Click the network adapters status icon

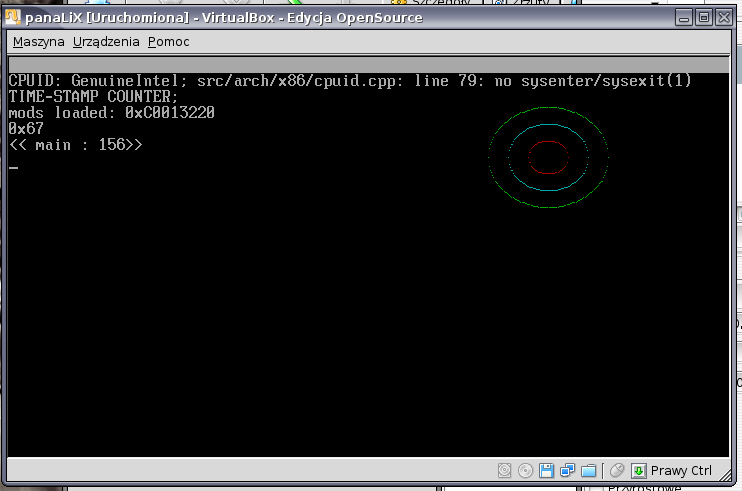click(567, 470)
